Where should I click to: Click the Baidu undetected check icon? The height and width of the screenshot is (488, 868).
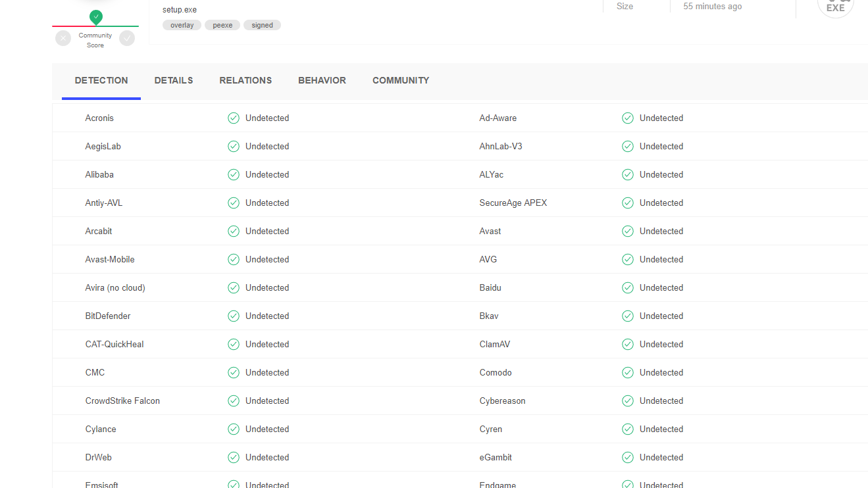point(628,287)
